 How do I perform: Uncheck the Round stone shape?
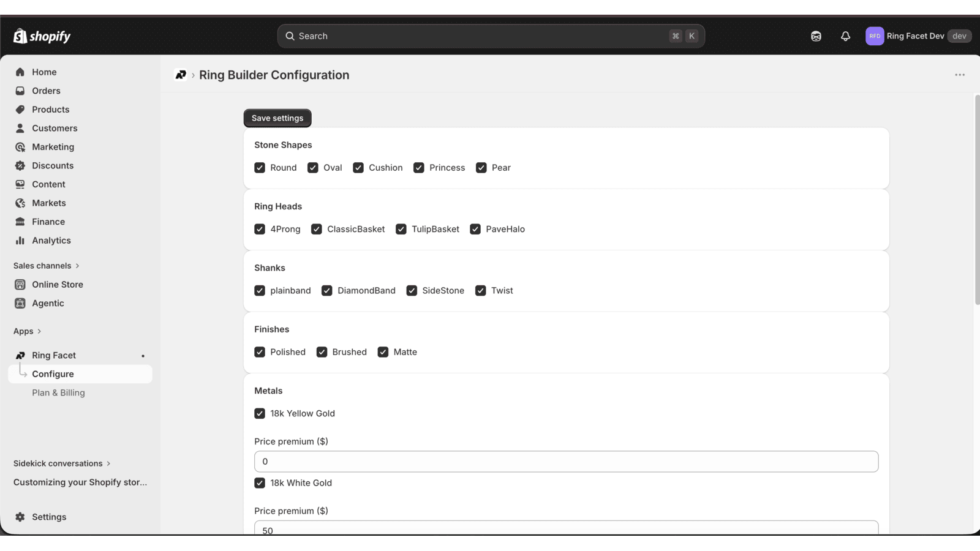click(x=260, y=168)
